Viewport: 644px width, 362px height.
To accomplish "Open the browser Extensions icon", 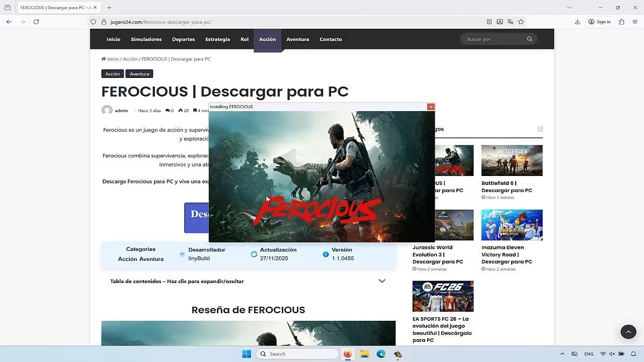I will click(621, 22).
